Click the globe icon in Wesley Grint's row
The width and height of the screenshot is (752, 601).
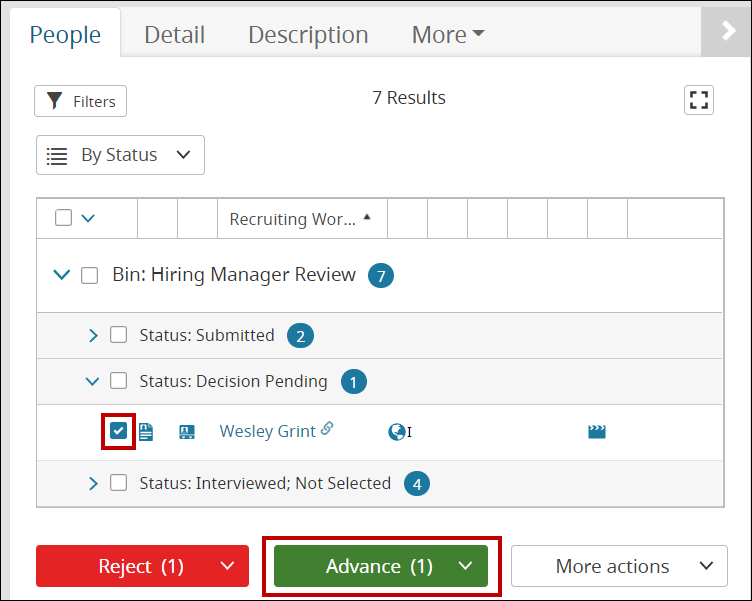coord(397,432)
